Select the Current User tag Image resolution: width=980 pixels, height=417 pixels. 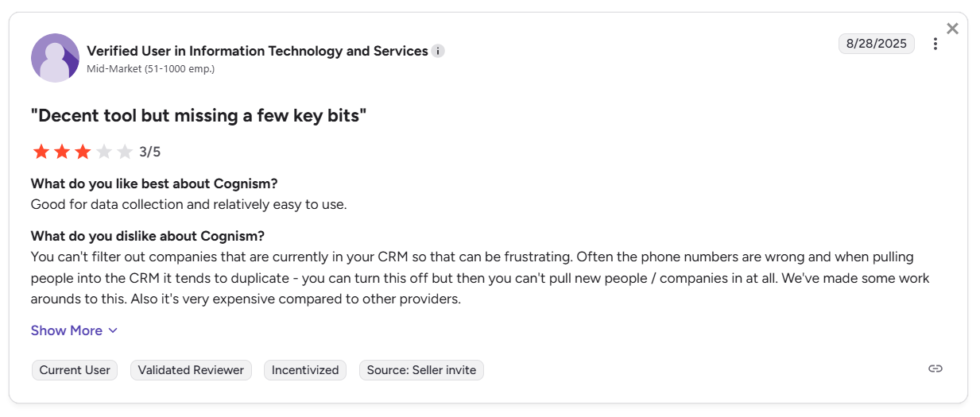click(75, 370)
